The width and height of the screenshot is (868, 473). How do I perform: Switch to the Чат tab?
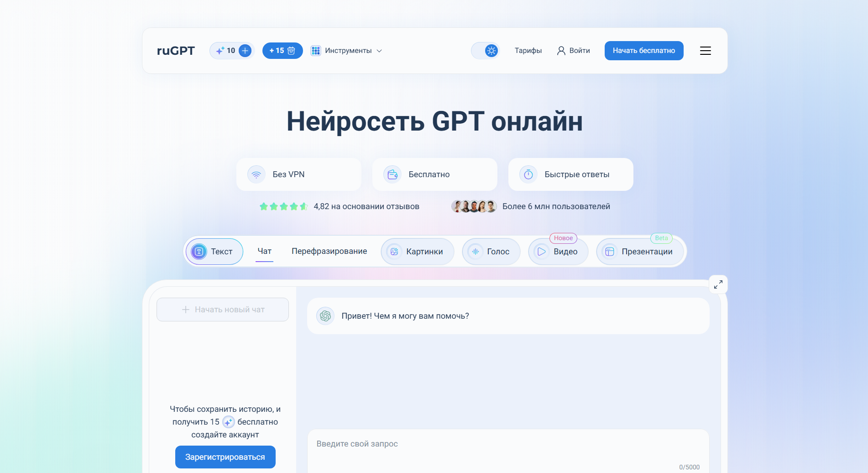[264, 251]
